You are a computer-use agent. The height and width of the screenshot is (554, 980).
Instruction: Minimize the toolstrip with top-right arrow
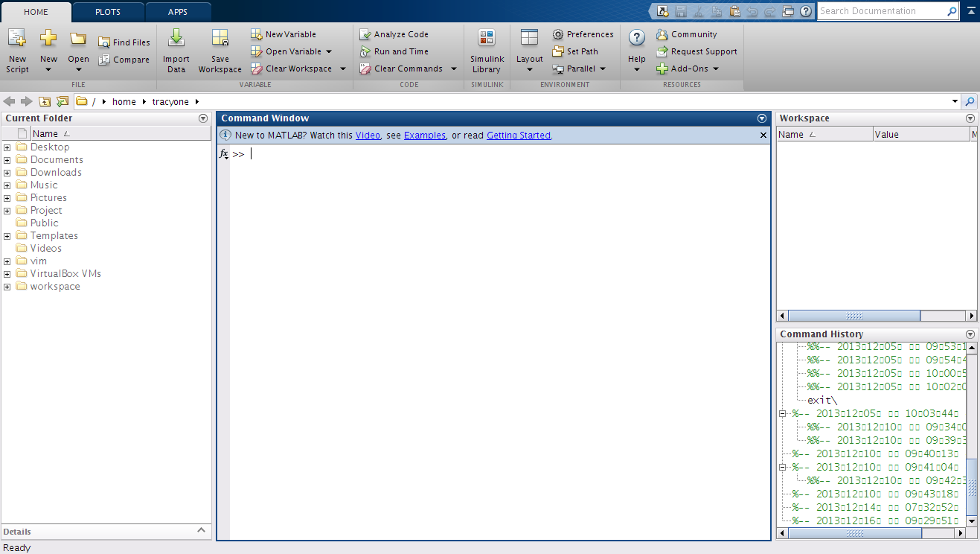click(970, 11)
